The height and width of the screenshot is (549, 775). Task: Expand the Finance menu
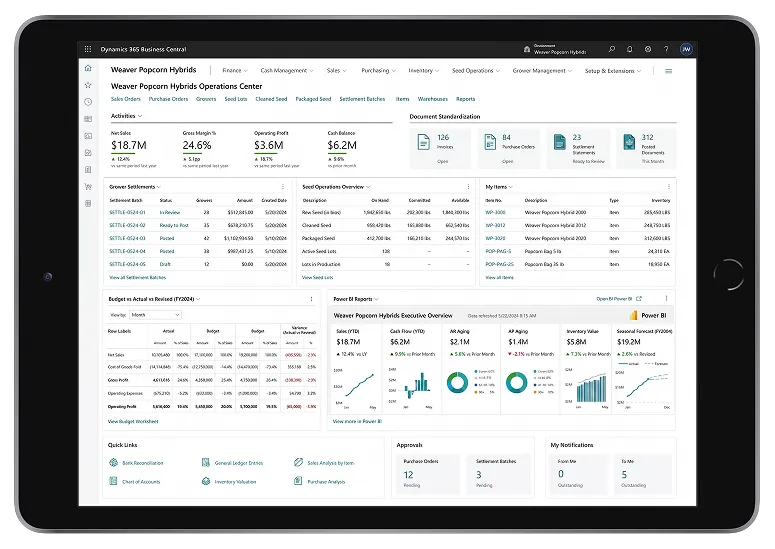click(x=235, y=71)
